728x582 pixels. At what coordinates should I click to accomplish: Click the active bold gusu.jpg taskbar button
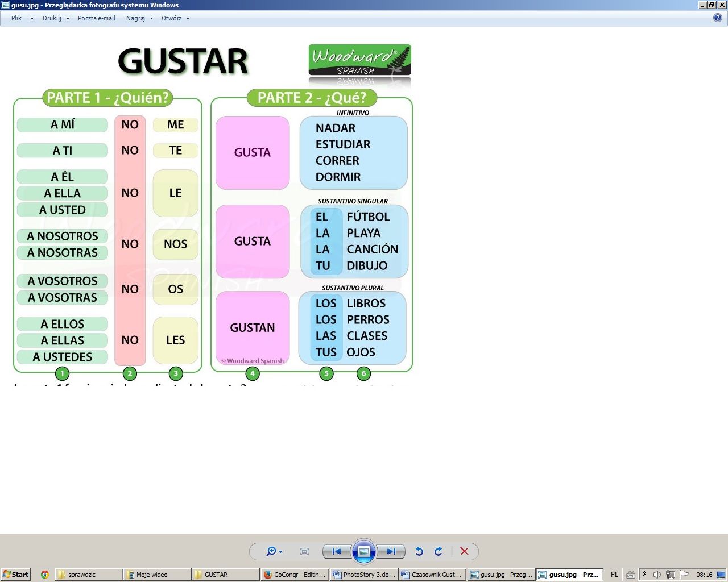point(569,575)
